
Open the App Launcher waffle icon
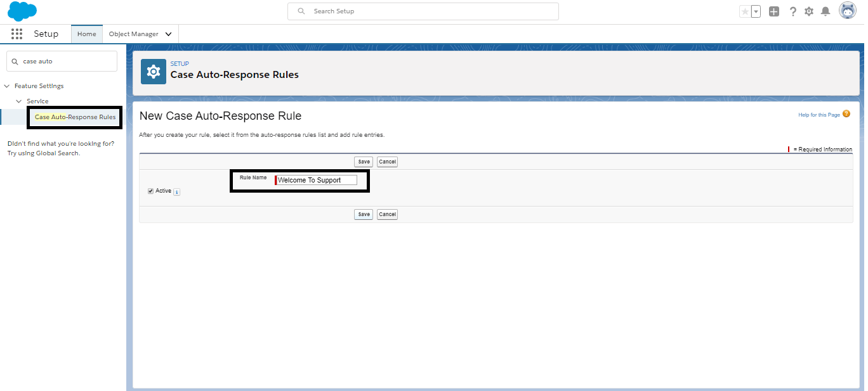(16, 34)
